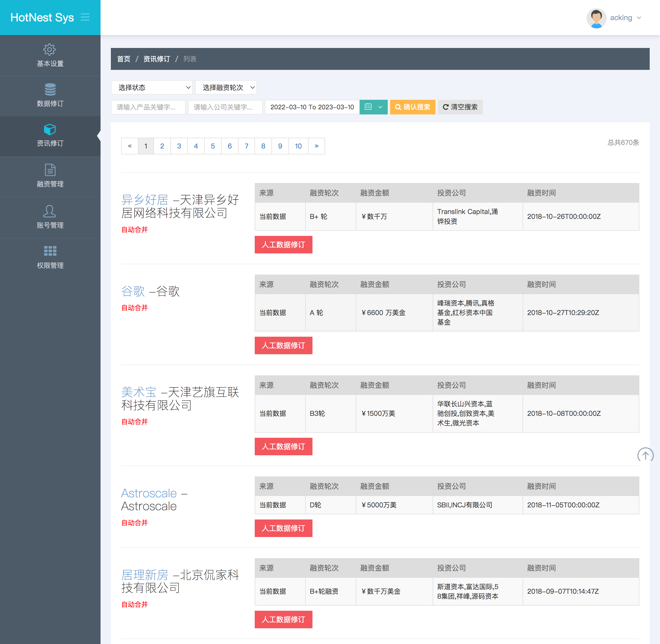
Task: Click the 确认搜索 button
Action: [412, 107]
